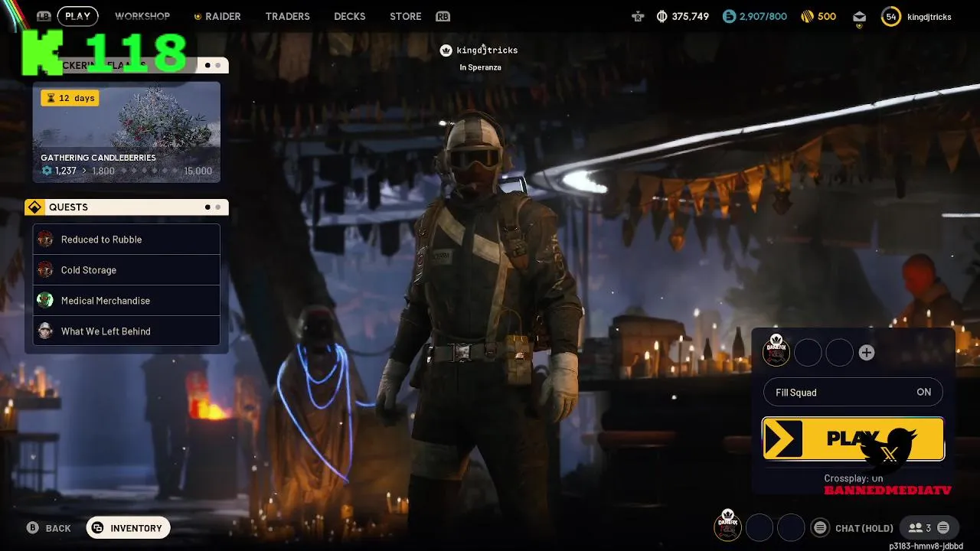This screenshot has height=551, width=980.
Task: Select the PLAY tab in top navigation
Action: point(78,16)
